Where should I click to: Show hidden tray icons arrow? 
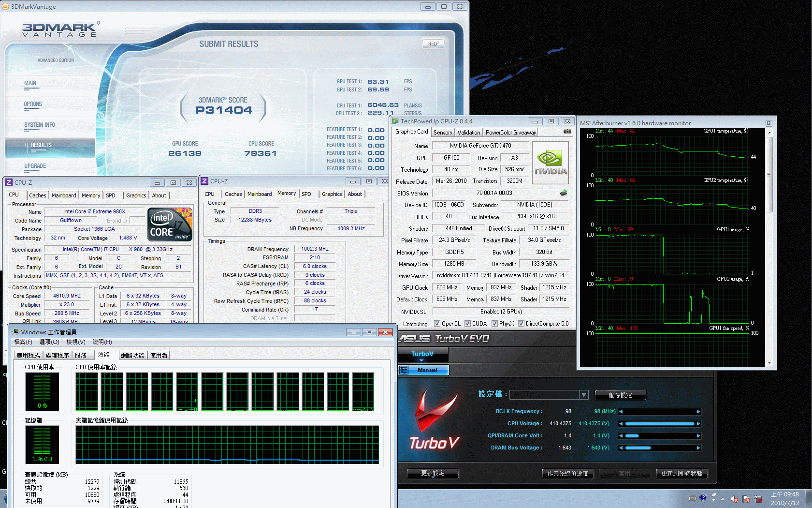click(x=723, y=499)
